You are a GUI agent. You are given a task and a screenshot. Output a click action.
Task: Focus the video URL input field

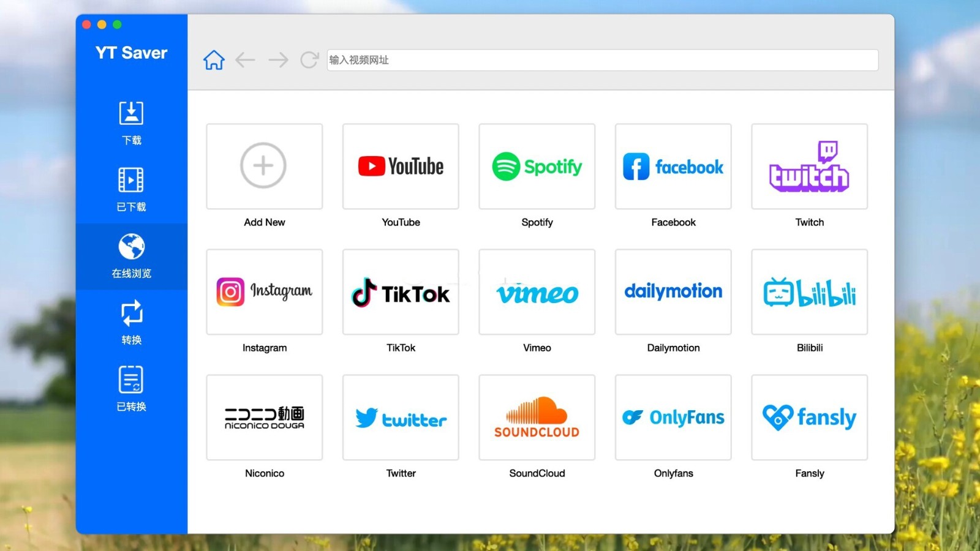[603, 60]
